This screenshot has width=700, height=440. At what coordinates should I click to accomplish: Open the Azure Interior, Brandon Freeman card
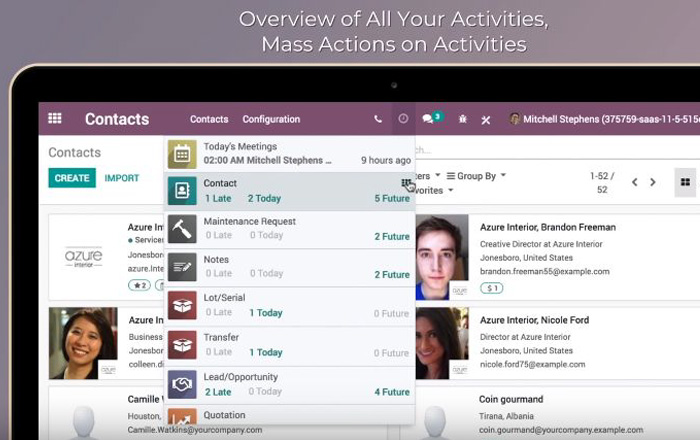pyautogui.click(x=558, y=257)
